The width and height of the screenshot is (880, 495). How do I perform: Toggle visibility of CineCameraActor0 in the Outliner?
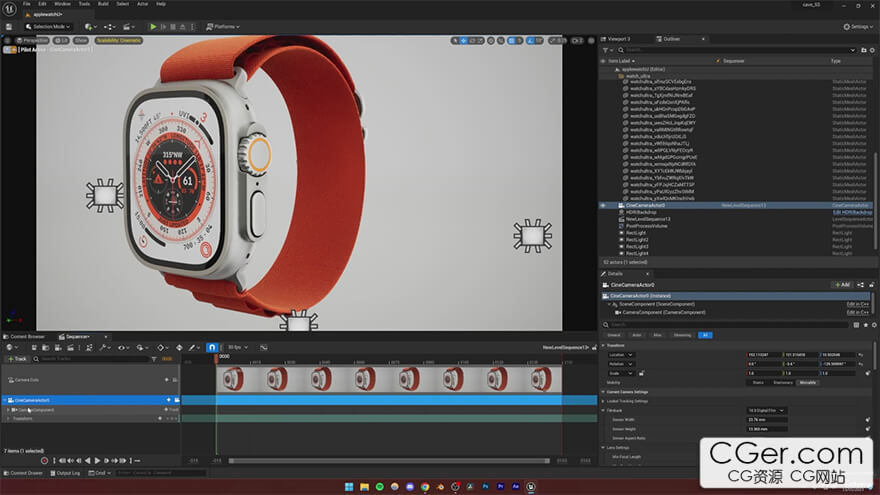point(603,205)
